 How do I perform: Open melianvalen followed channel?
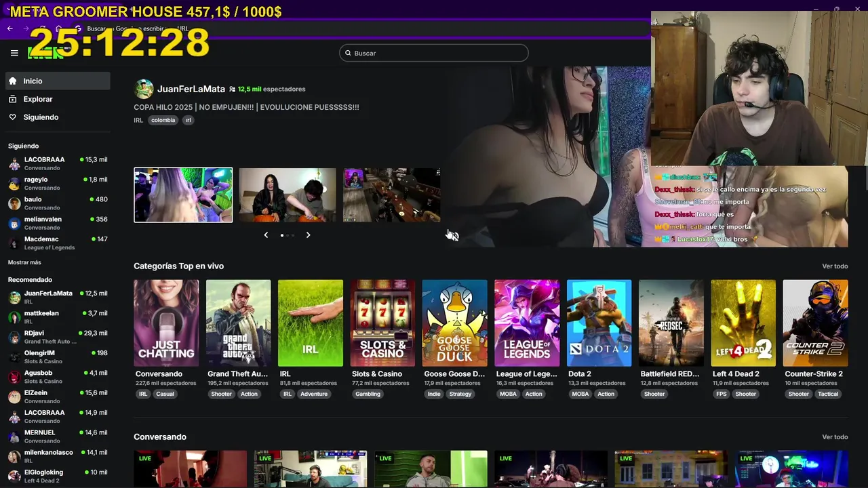pyautogui.click(x=58, y=223)
